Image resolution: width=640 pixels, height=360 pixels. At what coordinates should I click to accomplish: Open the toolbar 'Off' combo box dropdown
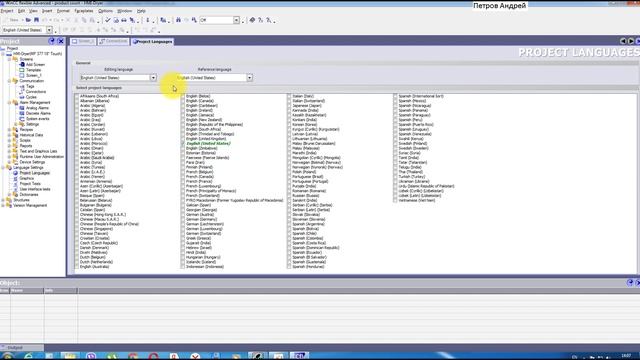pos(236,20)
